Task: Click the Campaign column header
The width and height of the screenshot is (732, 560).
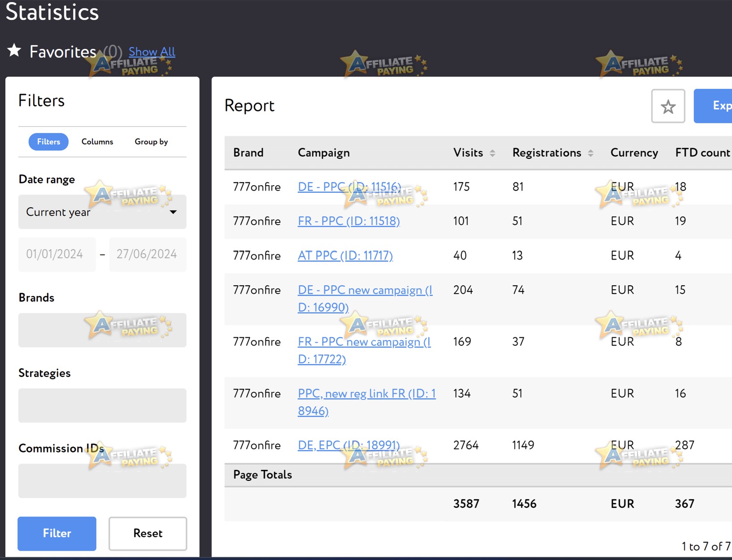Action: (324, 153)
